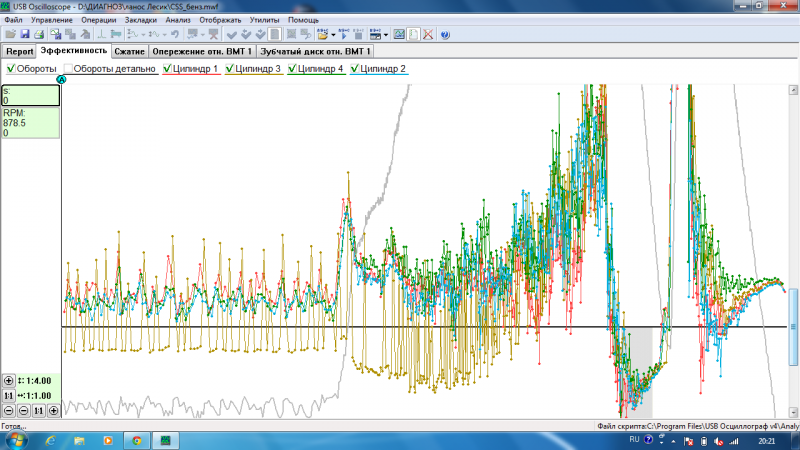The height and width of the screenshot is (450, 800).
Task: Open the Утилиты menu
Action: click(x=265, y=20)
